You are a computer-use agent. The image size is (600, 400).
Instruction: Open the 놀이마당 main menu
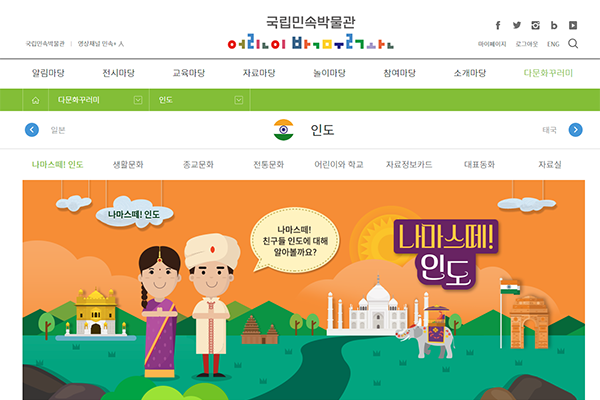pos(329,73)
